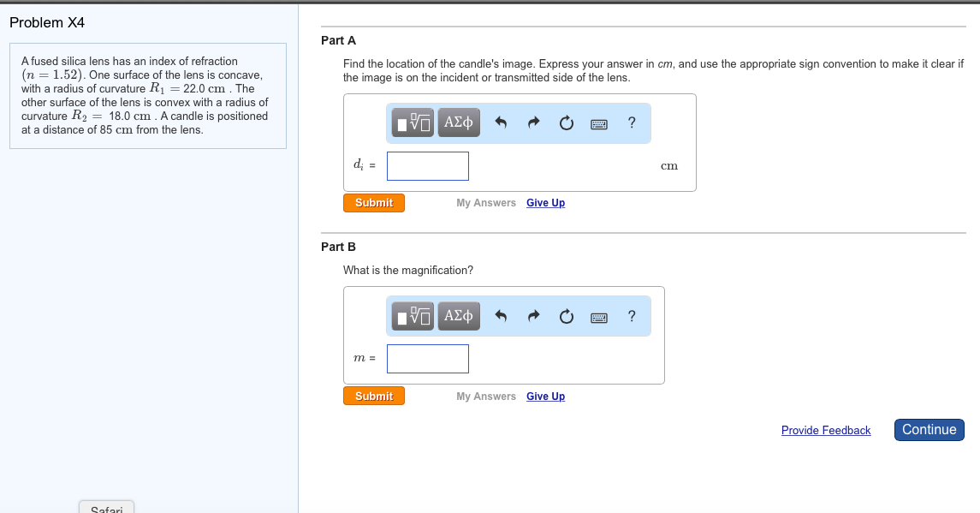This screenshot has width=980, height=513.
Task: Reset the Part B answer field
Action: click(566, 317)
